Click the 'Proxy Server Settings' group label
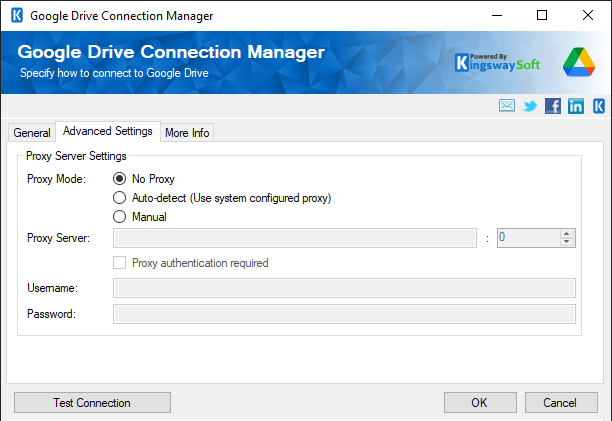The height and width of the screenshot is (421, 612). click(76, 156)
